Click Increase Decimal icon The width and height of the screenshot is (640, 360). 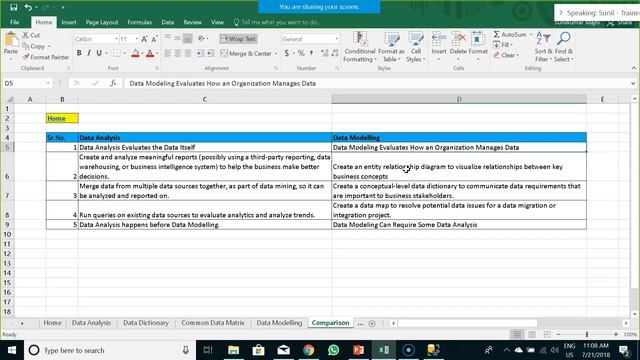click(x=324, y=53)
